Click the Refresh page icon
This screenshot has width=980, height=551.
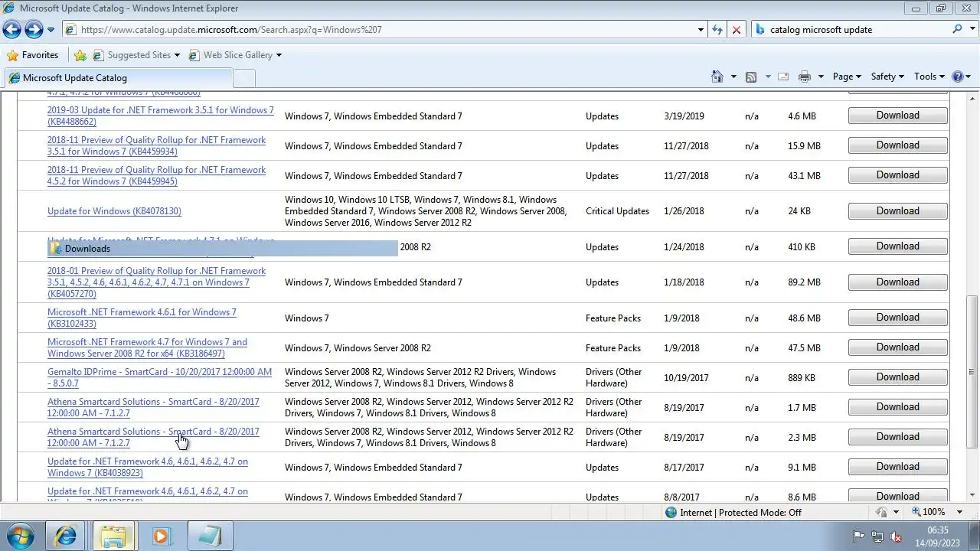pyautogui.click(x=717, y=30)
